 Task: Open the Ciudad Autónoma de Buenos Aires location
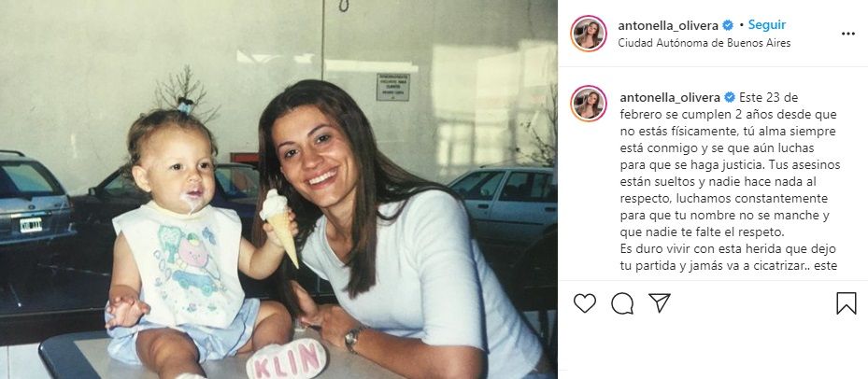click(x=704, y=43)
